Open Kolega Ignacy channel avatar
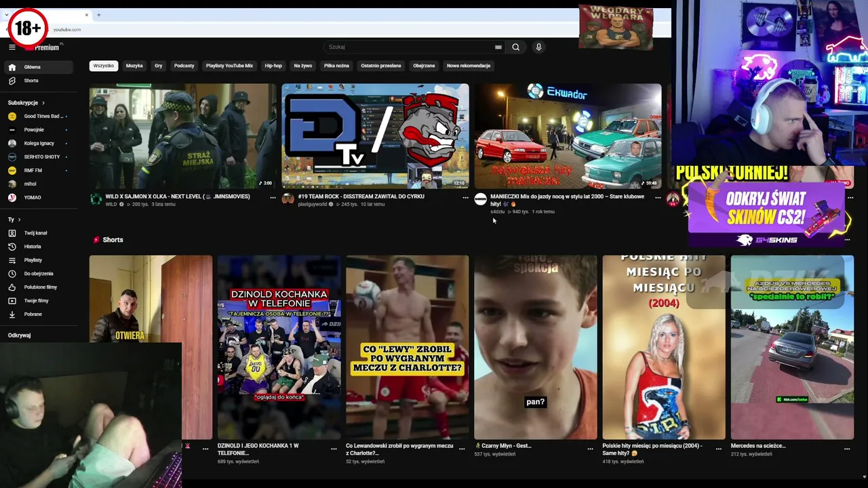Image resolution: width=868 pixels, height=488 pixels. 12,143
